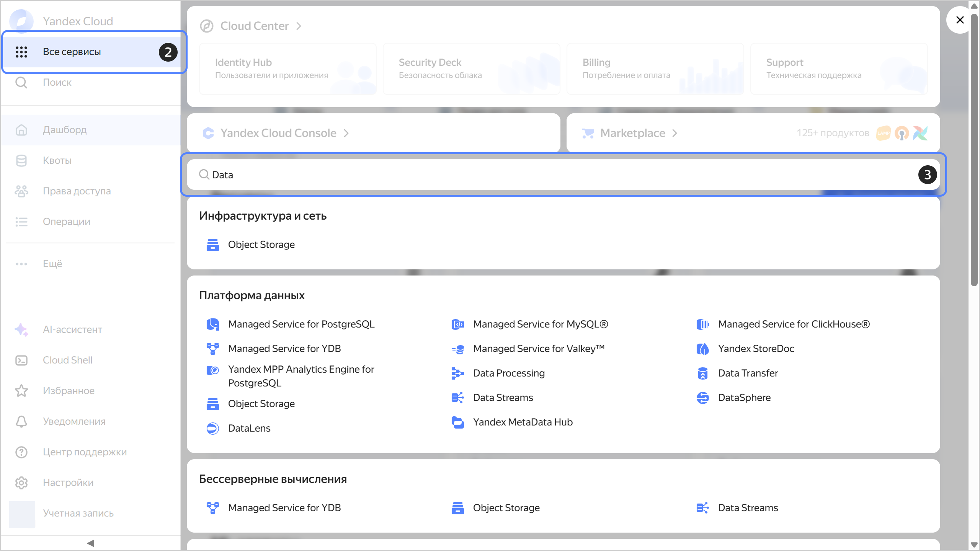Viewport: 980px width, 551px height.
Task: Open Managed Service for PostgreSQL icon
Action: (212, 324)
